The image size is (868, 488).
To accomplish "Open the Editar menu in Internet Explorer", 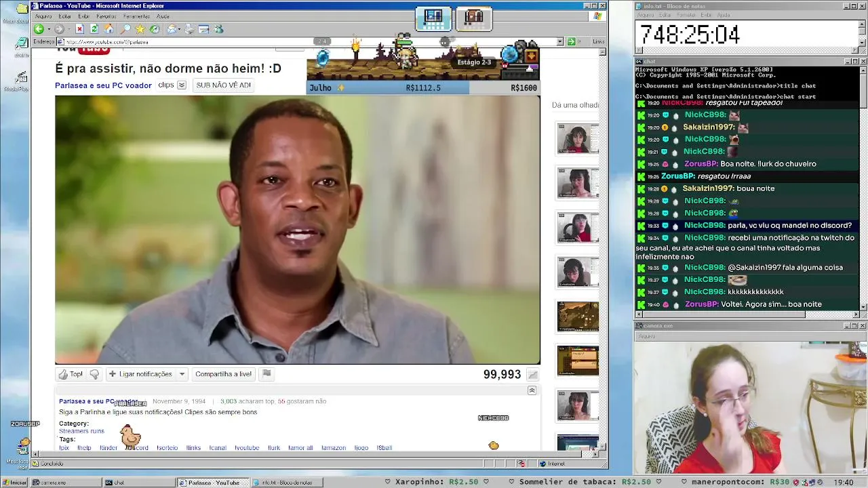I will tap(65, 16).
